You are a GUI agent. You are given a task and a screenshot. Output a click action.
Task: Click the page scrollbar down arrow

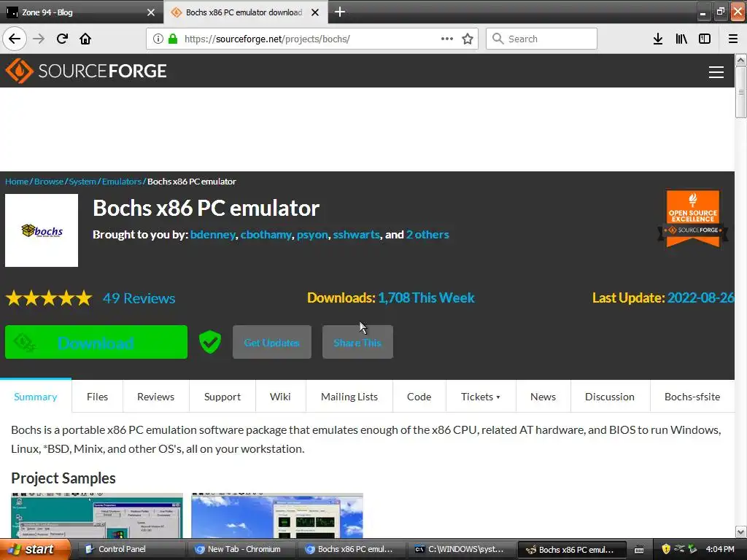click(740, 532)
